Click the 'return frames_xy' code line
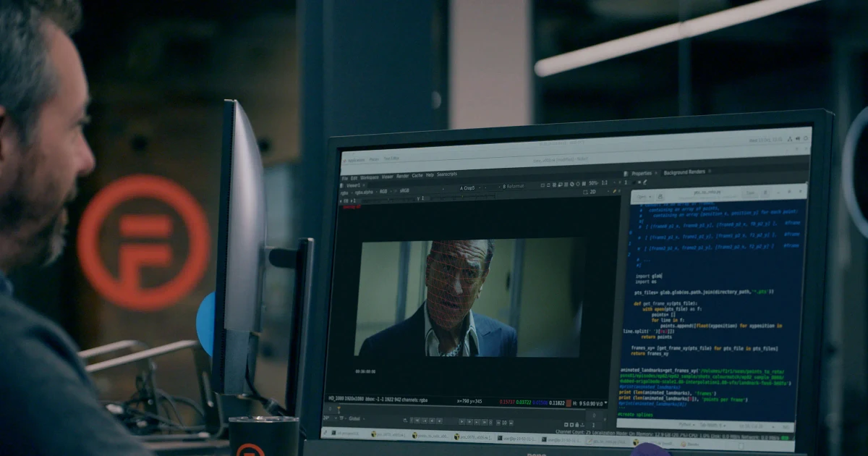868x456 pixels. tap(648, 354)
